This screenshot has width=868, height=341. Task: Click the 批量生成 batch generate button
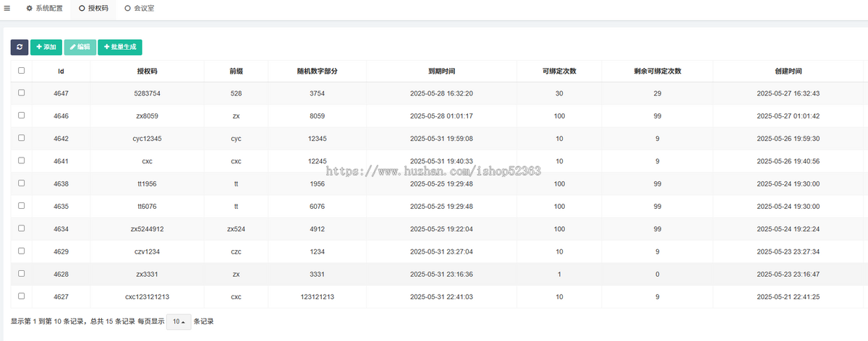tap(120, 47)
